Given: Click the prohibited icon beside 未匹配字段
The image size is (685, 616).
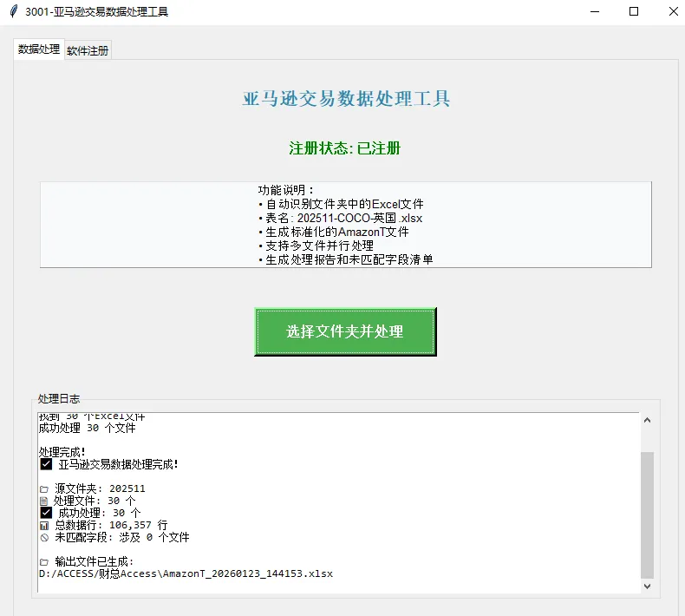Looking at the screenshot, I should [44, 538].
